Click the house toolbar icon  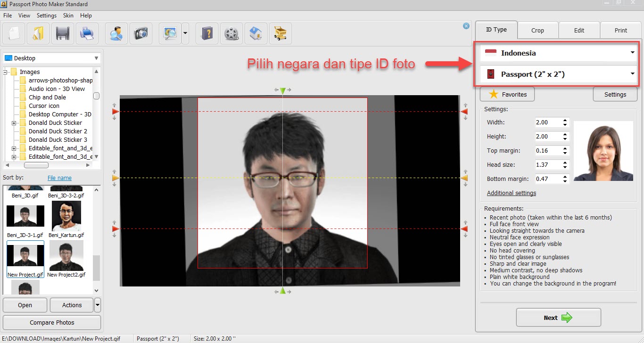(x=256, y=33)
